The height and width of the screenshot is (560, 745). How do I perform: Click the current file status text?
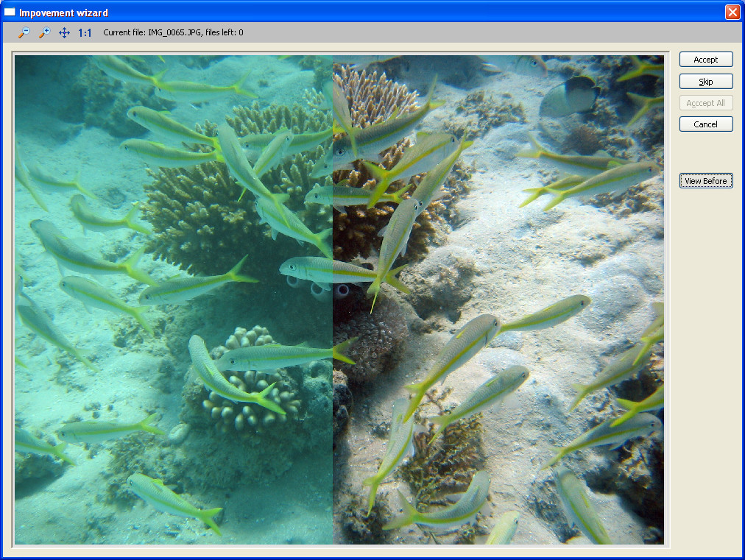pyautogui.click(x=173, y=32)
